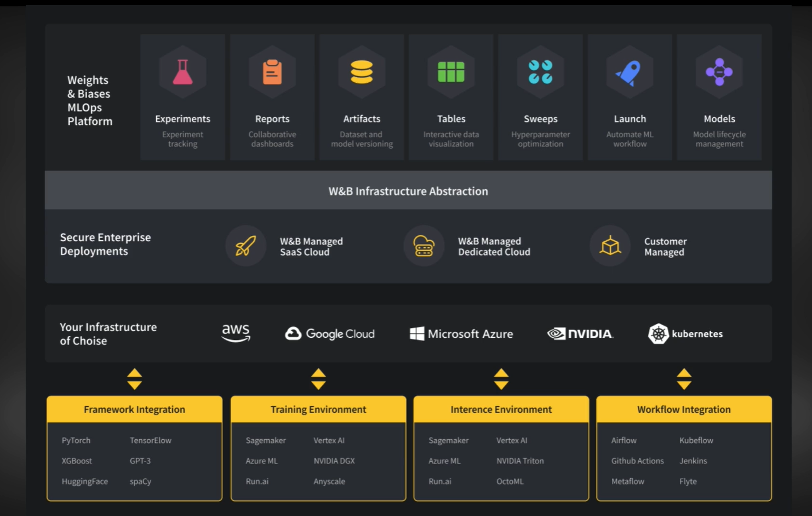Click the 'Customer Managed' label
This screenshot has width=812, height=516.
(665, 247)
